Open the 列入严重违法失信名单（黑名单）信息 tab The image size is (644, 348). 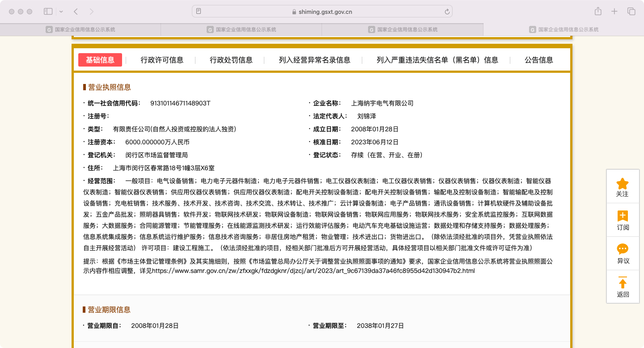[x=437, y=60]
